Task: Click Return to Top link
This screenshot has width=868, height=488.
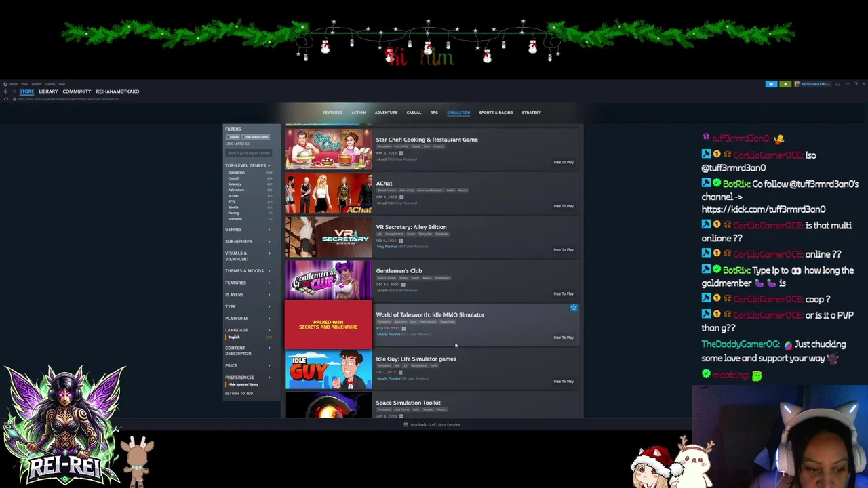Action: pos(239,394)
